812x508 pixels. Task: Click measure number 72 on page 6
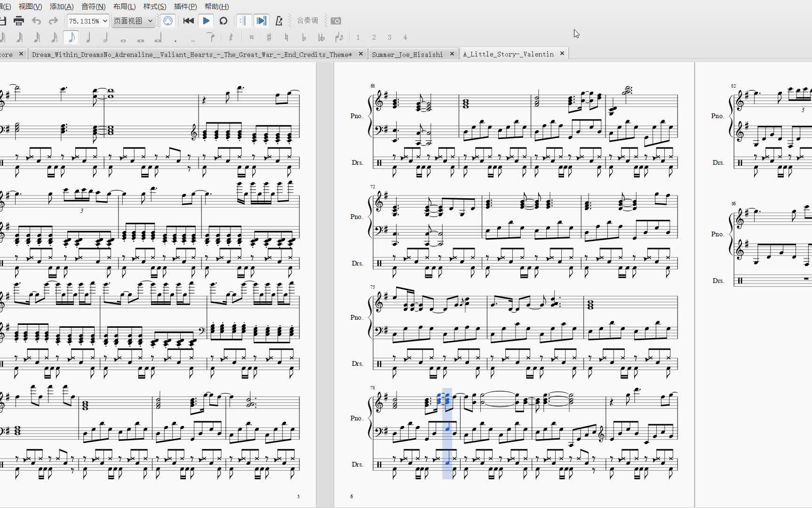pyautogui.click(x=373, y=187)
